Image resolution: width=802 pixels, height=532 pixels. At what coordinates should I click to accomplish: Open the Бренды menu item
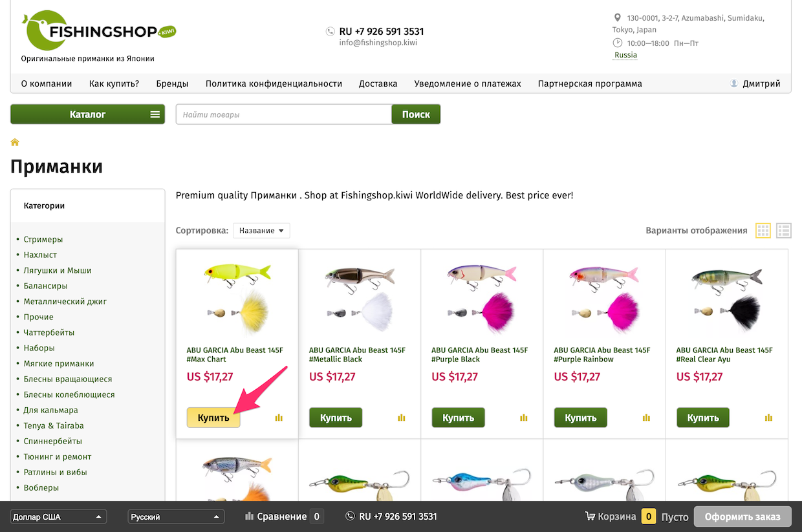coord(172,83)
